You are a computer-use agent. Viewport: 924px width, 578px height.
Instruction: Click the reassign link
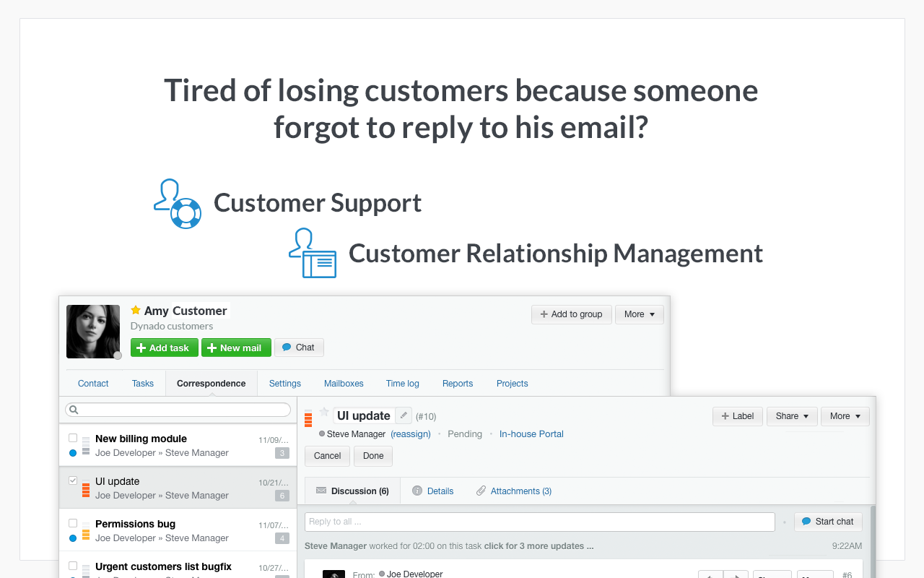pos(411,434)
